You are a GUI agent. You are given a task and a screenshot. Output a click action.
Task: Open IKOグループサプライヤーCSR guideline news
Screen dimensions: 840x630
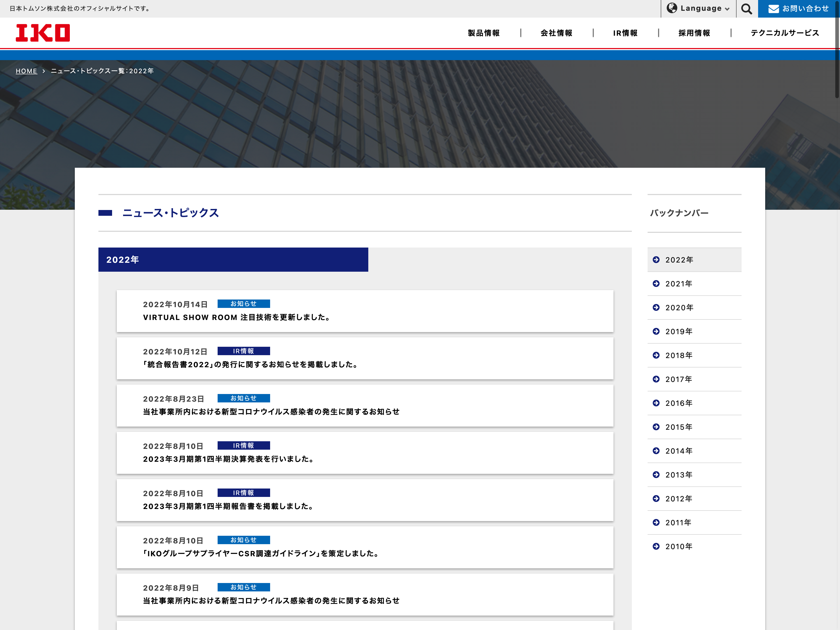coord(261,553)
